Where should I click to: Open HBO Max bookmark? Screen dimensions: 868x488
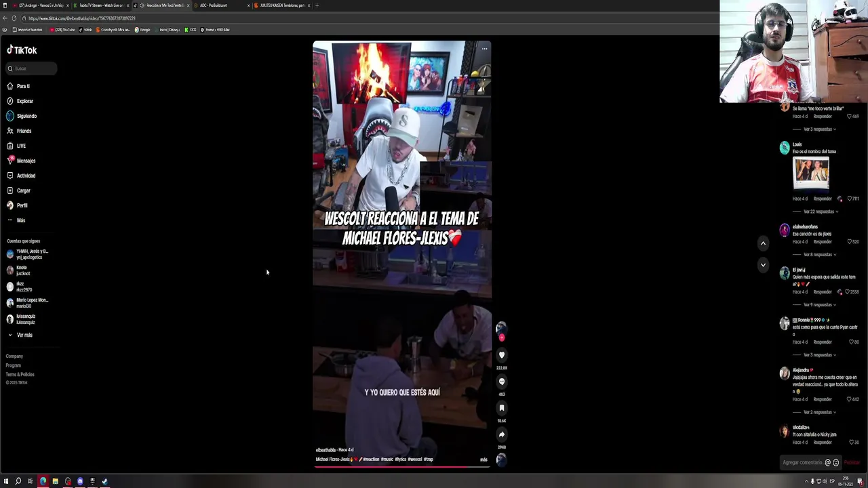pos(214,30)
